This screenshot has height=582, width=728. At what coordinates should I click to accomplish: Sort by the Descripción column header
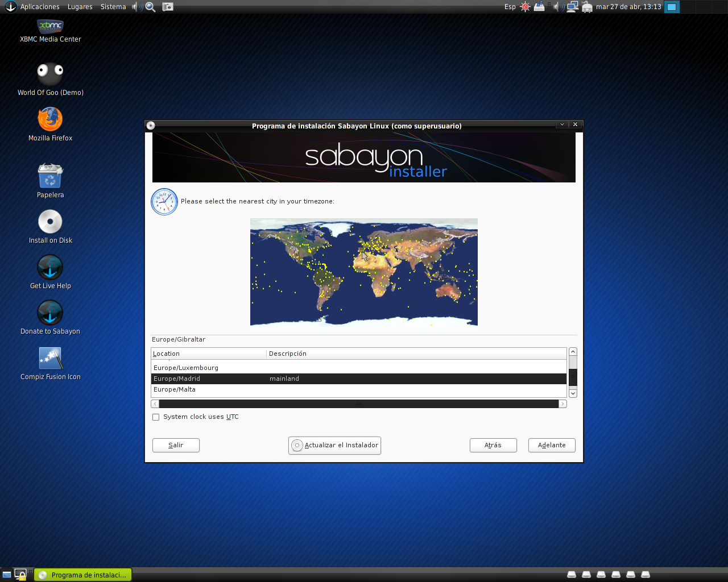(x=416, y=354)
